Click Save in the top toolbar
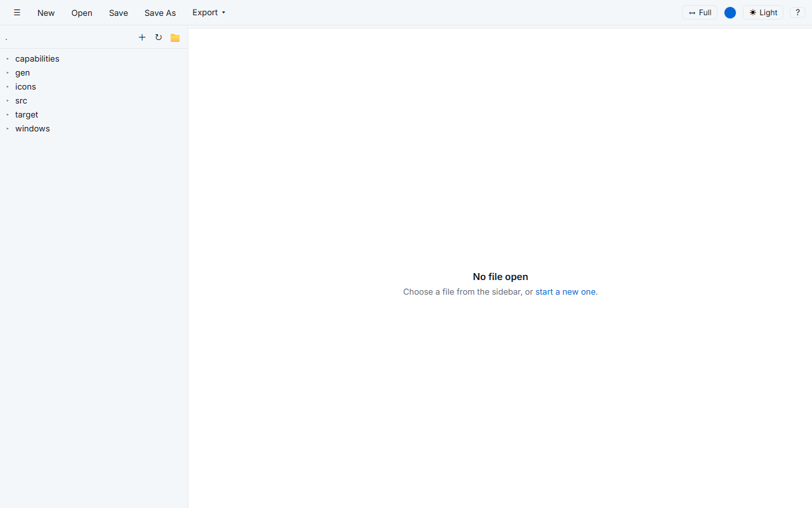Screen dimensions: 812x508 tap(118, 13)
